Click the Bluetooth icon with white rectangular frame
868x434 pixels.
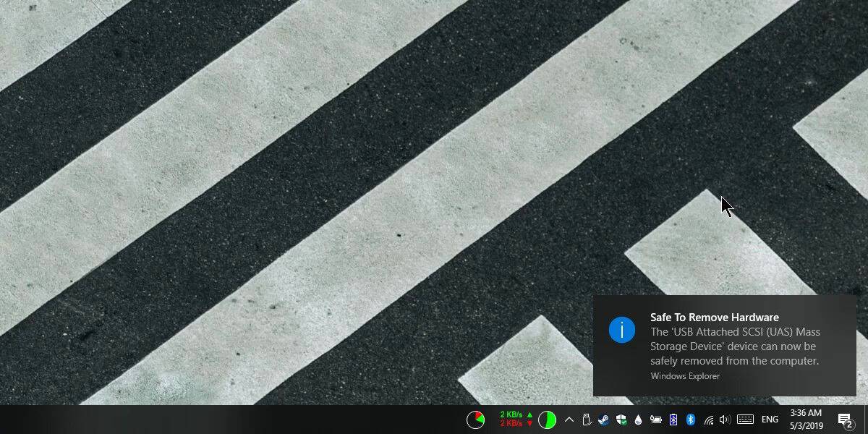[673, 420]
